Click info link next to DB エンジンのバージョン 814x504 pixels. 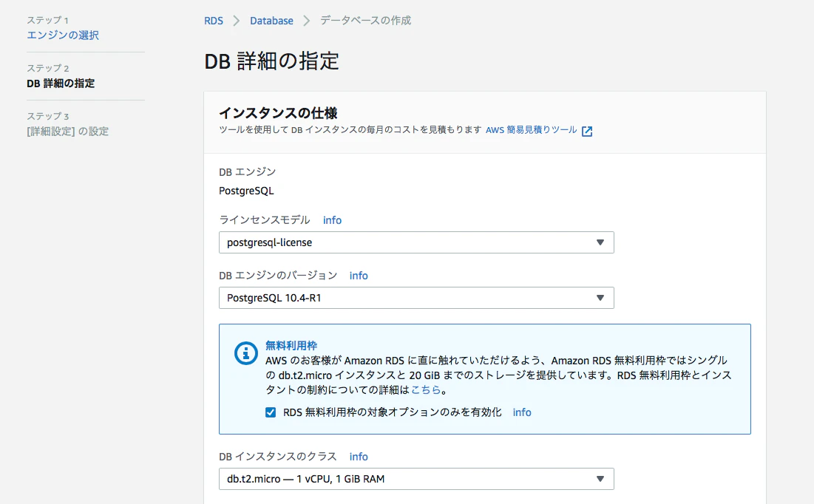358,276
